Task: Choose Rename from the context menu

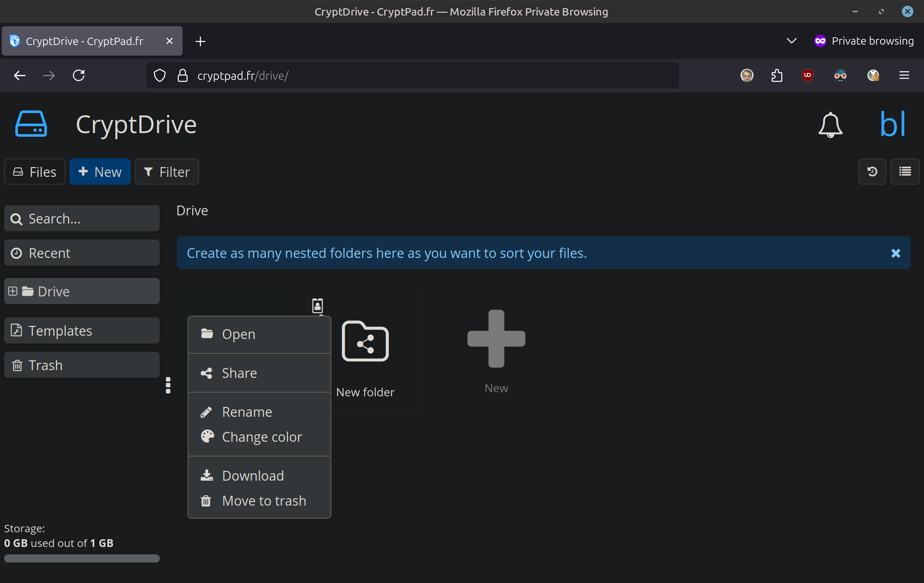Action: tap(247, 412)
